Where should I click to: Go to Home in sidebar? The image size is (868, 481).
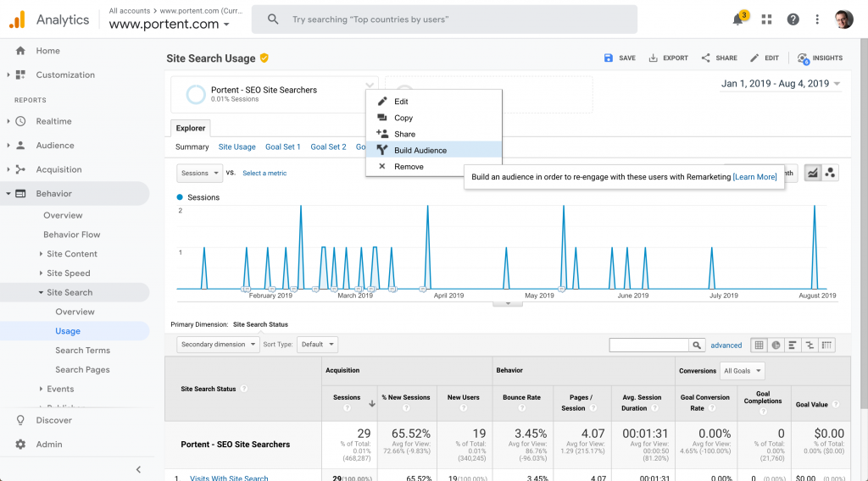47,51
